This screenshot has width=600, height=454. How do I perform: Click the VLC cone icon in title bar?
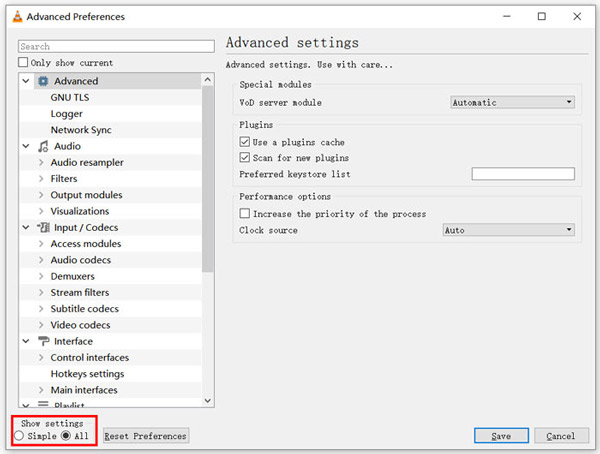[17, 17]
